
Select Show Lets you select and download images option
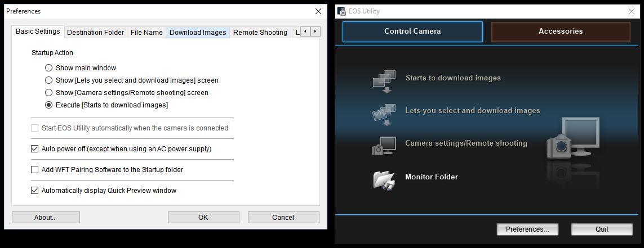point(49,80)
